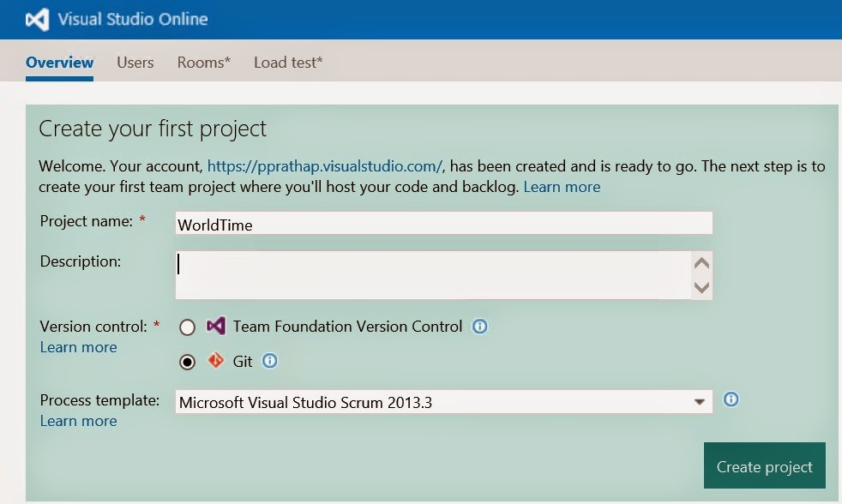Click the purple Visual Studio TFVC icon
The image size is (842, 504).
[x=216, y=326]
